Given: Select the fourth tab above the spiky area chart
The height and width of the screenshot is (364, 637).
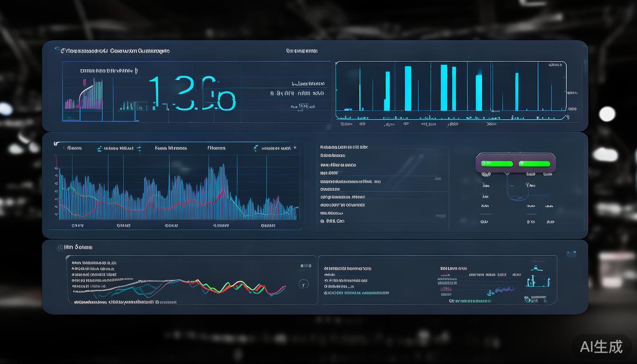Looking at the screenshot, I should coord(217,148).
